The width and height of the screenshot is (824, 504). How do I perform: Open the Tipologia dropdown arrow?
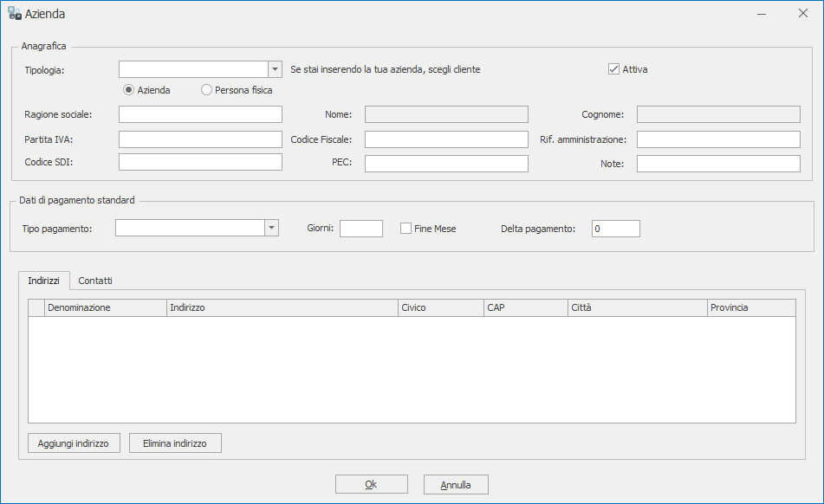pyautogui.click(x=275, y=69)
